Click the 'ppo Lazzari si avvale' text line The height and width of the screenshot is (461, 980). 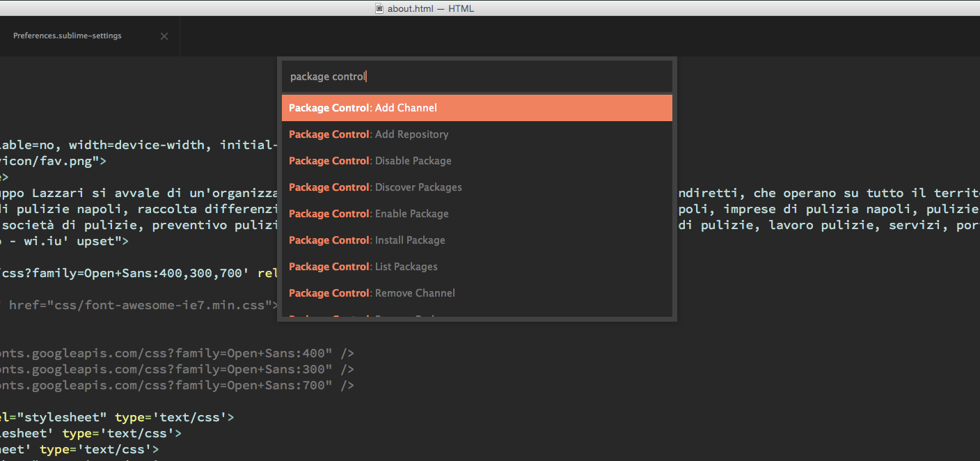[x=139, y=193]
